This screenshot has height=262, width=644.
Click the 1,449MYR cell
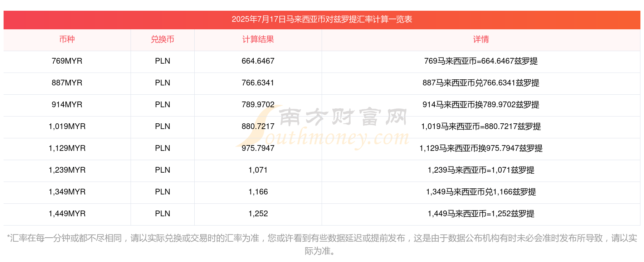pos(67,214)
